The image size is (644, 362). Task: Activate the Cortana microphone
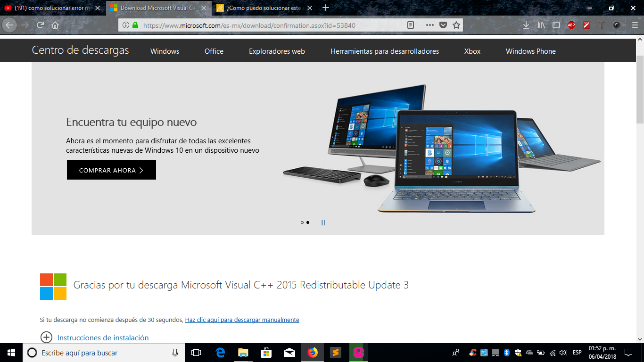175,353
